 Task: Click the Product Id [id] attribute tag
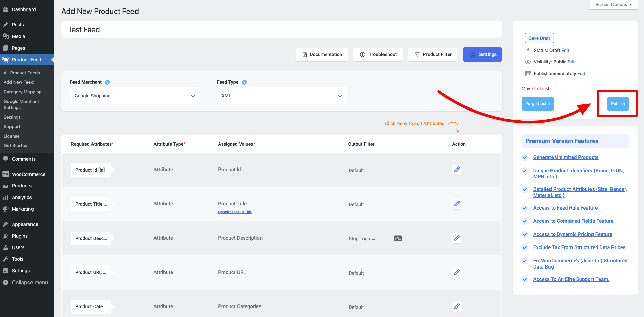click(x=91, y=170)
